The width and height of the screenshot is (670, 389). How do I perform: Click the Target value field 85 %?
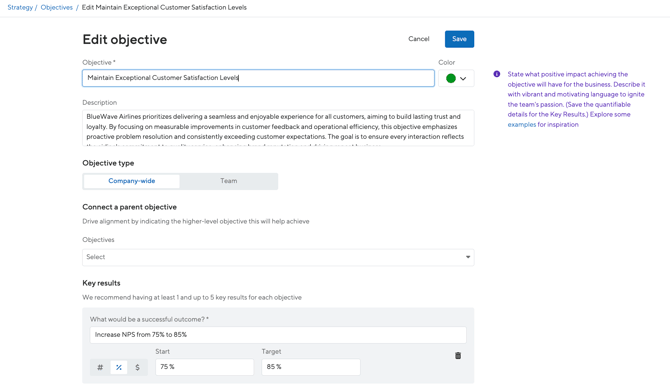(x=311, y=367)
